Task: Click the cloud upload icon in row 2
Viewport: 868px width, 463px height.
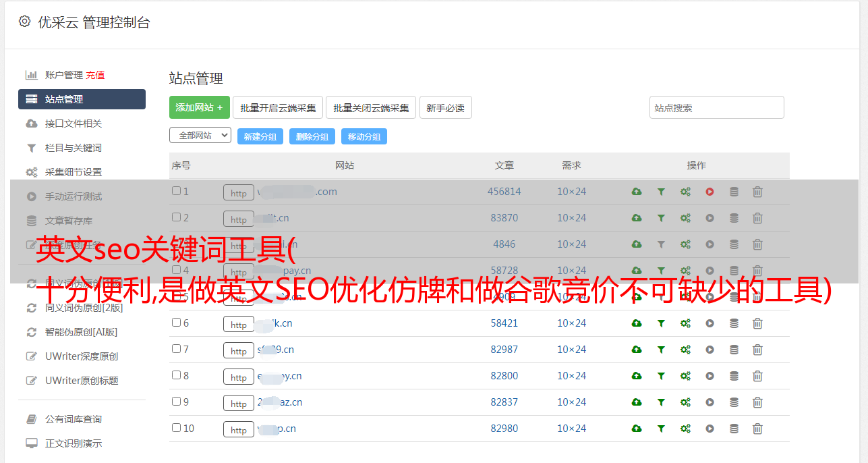Action: tap(637, 218)
